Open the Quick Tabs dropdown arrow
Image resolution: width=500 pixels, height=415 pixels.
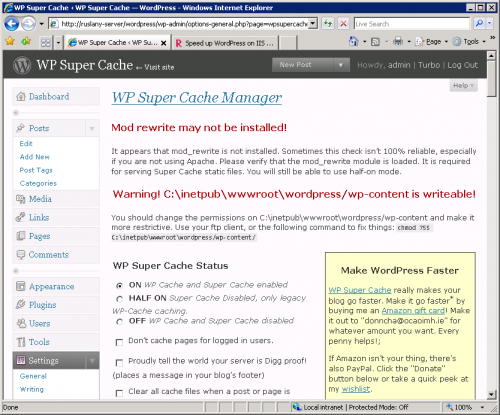tap(58, 43)
